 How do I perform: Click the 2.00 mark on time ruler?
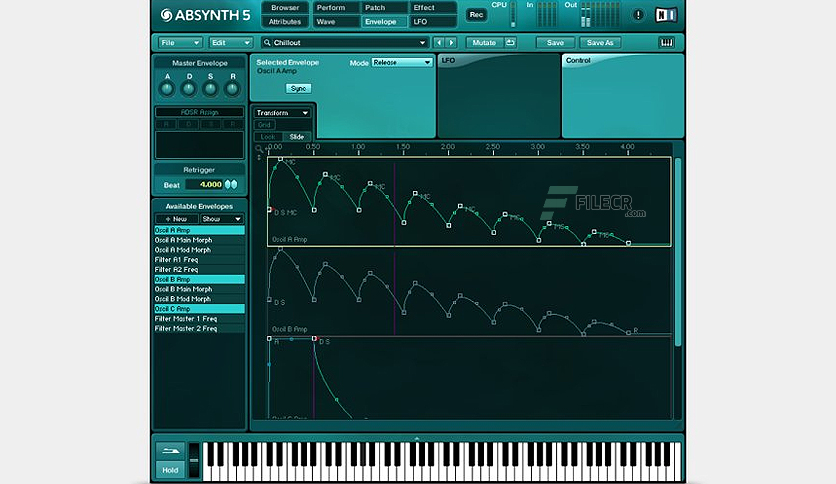point(448,147)
